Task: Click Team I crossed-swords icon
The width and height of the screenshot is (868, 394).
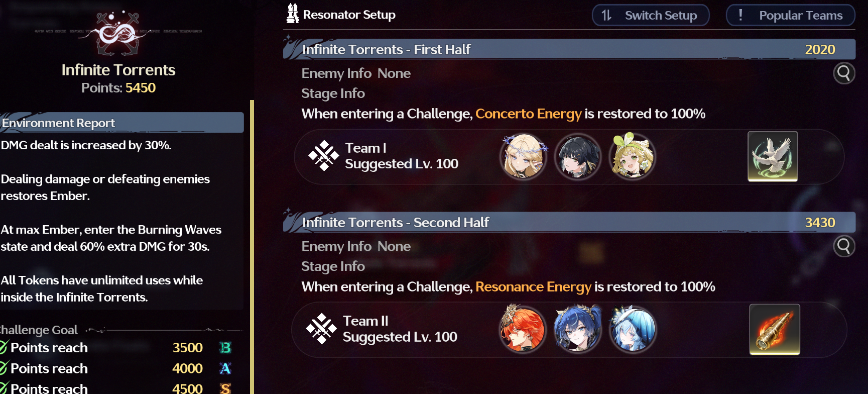Action: click(323, 156)
